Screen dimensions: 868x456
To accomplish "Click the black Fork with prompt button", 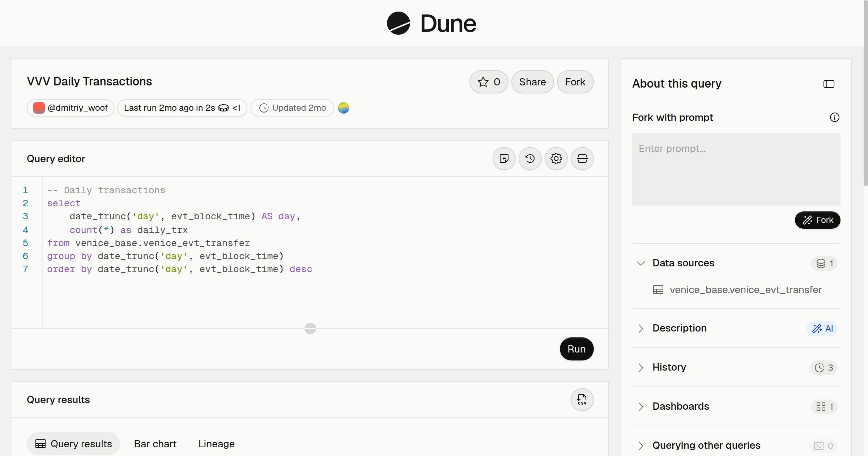I will click(817, 220).
